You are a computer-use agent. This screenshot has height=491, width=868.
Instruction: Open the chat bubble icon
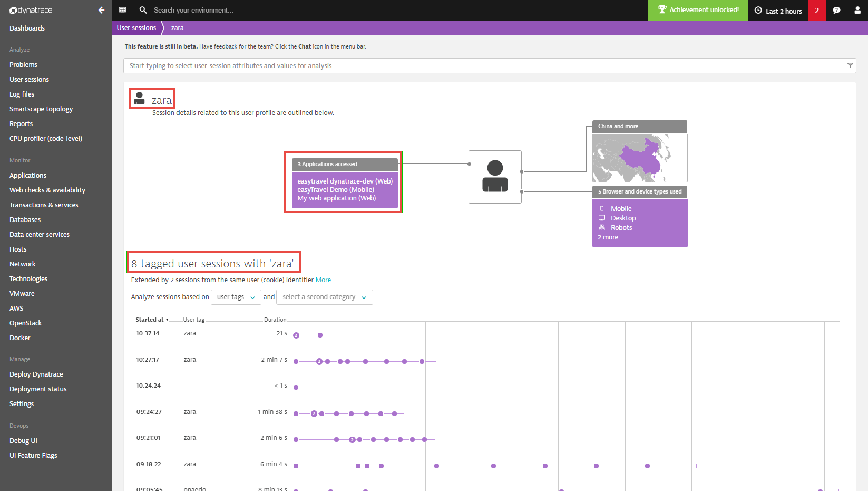click(836, 10)
